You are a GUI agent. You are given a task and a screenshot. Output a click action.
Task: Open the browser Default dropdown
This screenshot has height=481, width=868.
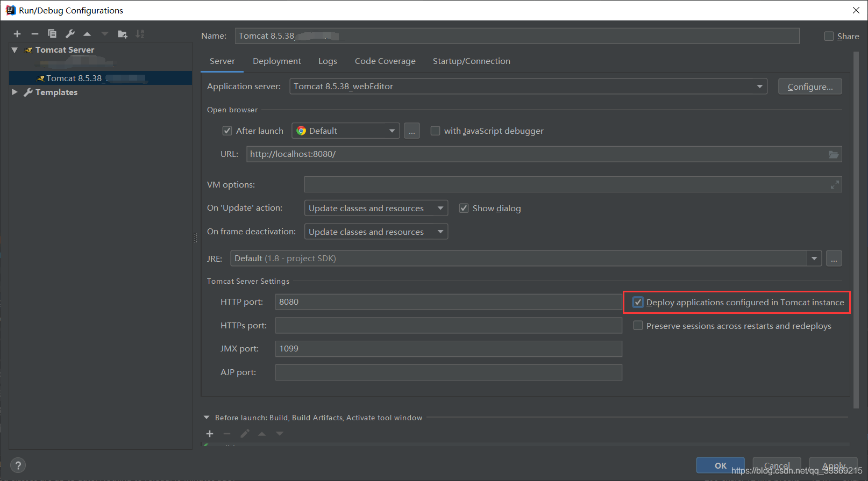346,131
